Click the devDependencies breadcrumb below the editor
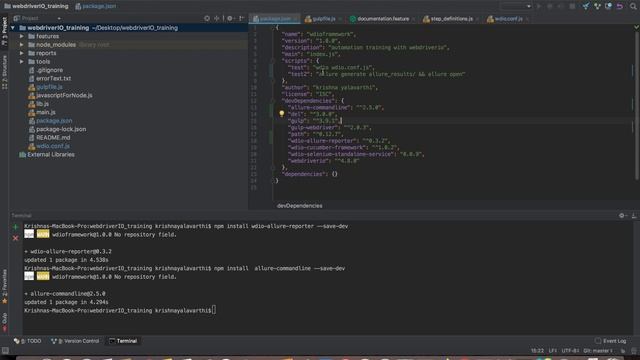Screen dimensions: 640x360 coord(300,206)
